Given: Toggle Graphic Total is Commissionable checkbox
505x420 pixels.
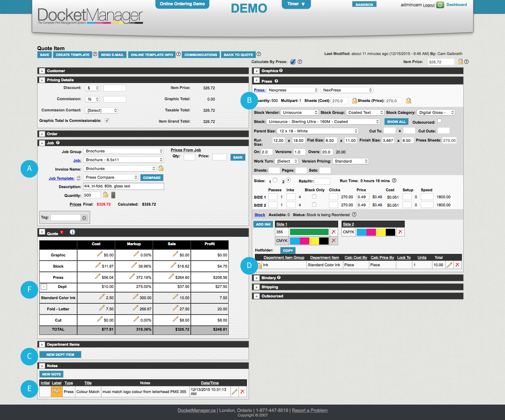Looking at the screenshot, I should (107, 121).
